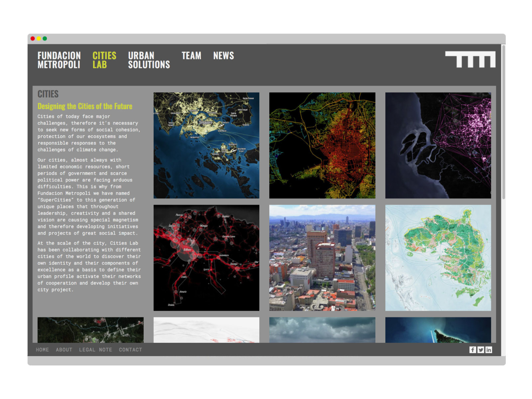
Task: Open the green island map thumbnail
Action: pyautogui.click(x=438, y=258)
